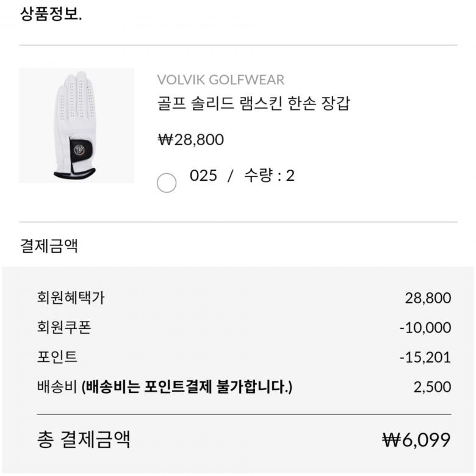
Task: Click the 상품정보. section heading
Action: click(51, 13)
